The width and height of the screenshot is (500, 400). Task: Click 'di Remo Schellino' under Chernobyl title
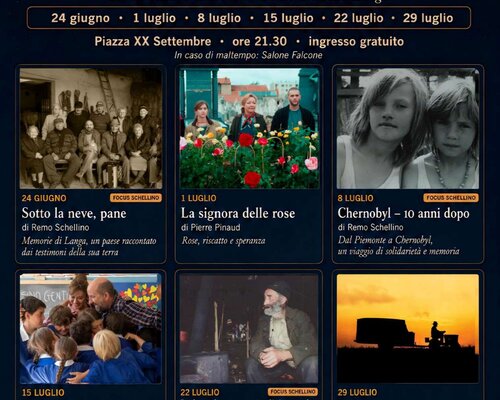(x=371, y=227)
